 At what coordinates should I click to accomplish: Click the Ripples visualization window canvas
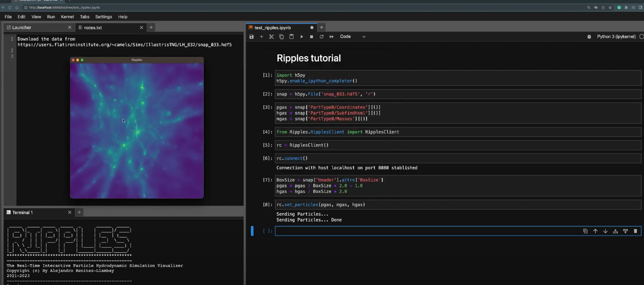pos(137,130)
